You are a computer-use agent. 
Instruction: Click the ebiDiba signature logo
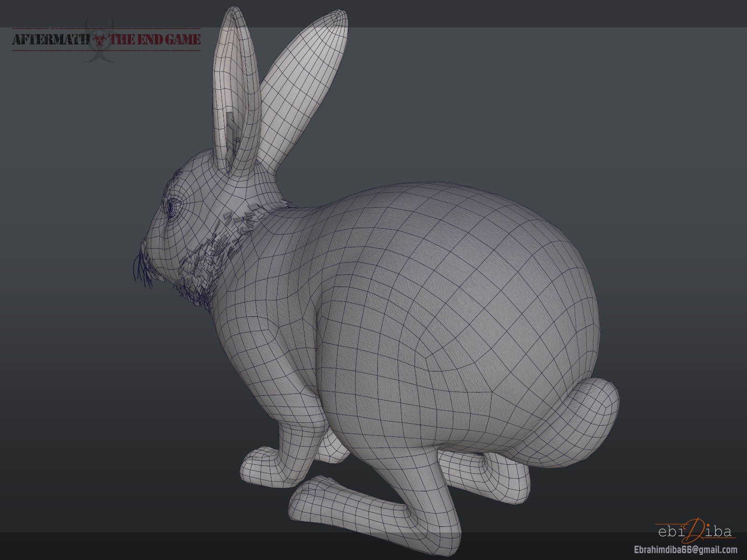[695, 530]
